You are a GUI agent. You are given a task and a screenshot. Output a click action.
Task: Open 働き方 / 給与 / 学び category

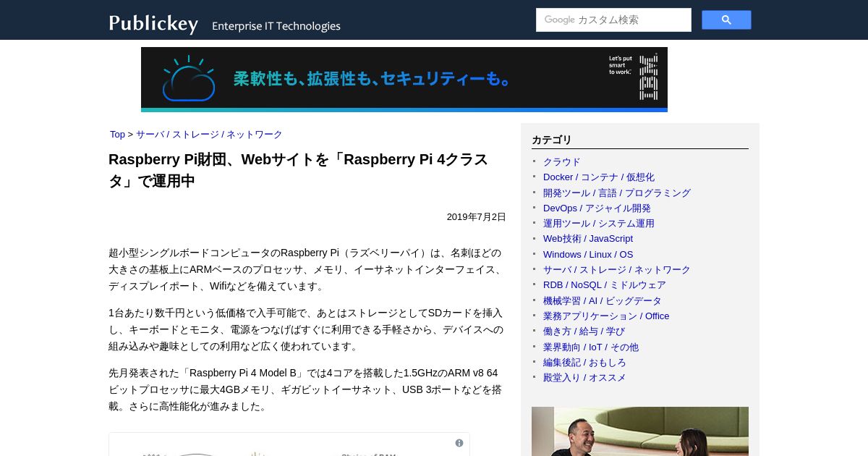point(584,332)
